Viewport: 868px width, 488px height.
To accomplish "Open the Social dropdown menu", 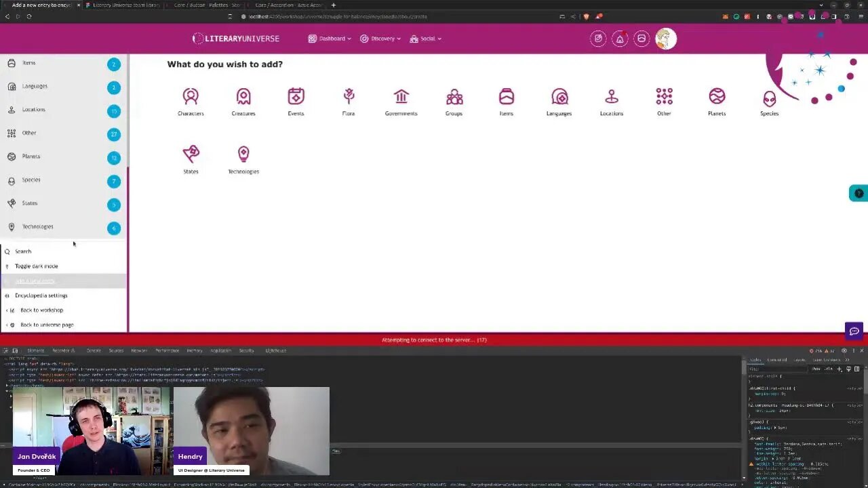I will [425, 39].
